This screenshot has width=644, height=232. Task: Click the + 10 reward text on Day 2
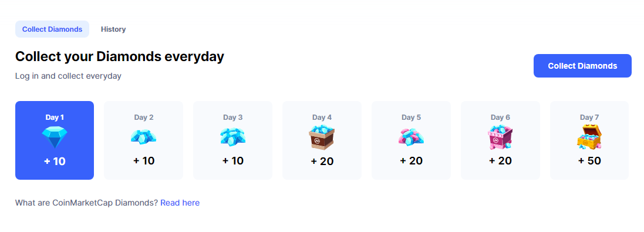(x=144, y=160)
